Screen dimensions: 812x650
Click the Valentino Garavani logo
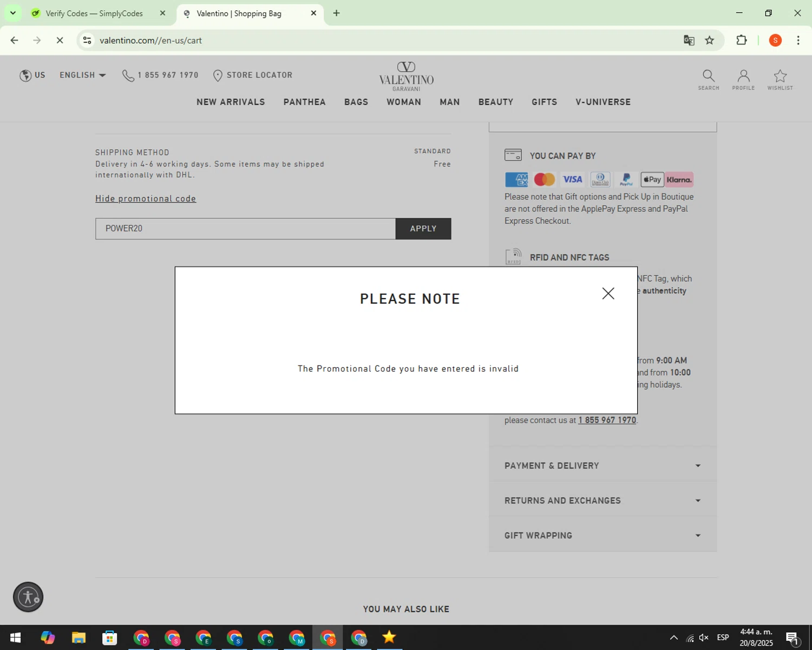pos(406,76)
